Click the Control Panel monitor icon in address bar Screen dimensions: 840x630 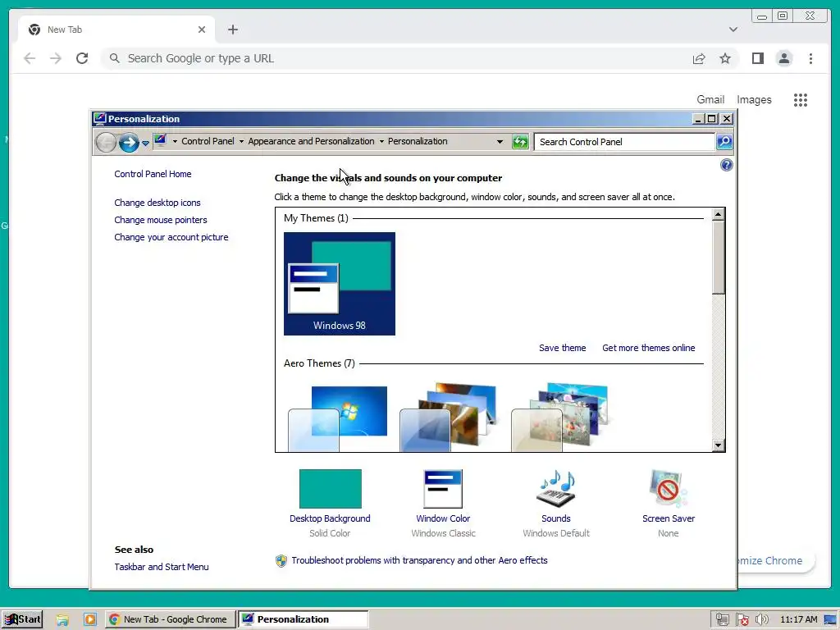pyautogui.click(x=160, y=140)
